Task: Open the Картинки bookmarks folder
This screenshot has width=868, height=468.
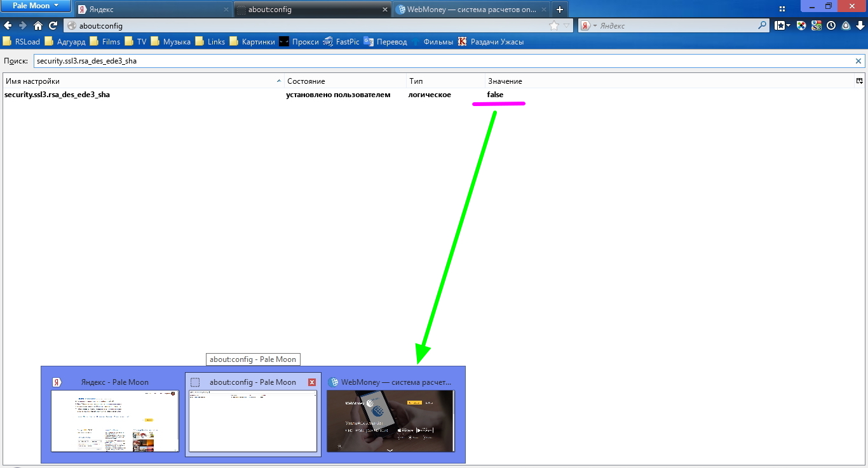Action: pyautogui.click(x=252, y=42)
